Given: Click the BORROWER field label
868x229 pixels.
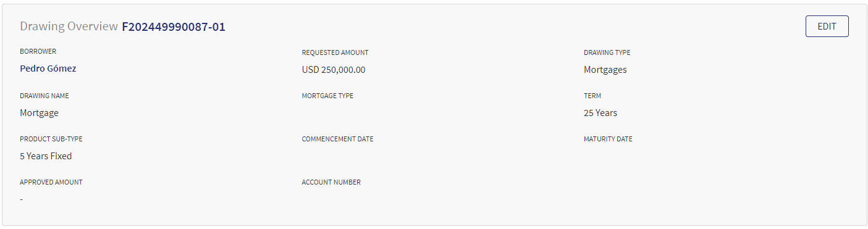Looking at the screenshot, I should tap(38, 52).
